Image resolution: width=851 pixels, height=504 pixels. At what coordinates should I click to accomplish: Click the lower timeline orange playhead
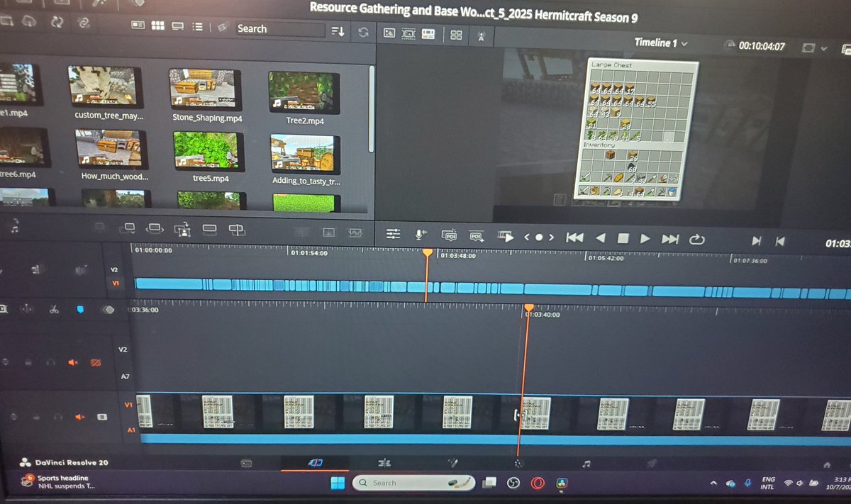(x=528, y=308)
